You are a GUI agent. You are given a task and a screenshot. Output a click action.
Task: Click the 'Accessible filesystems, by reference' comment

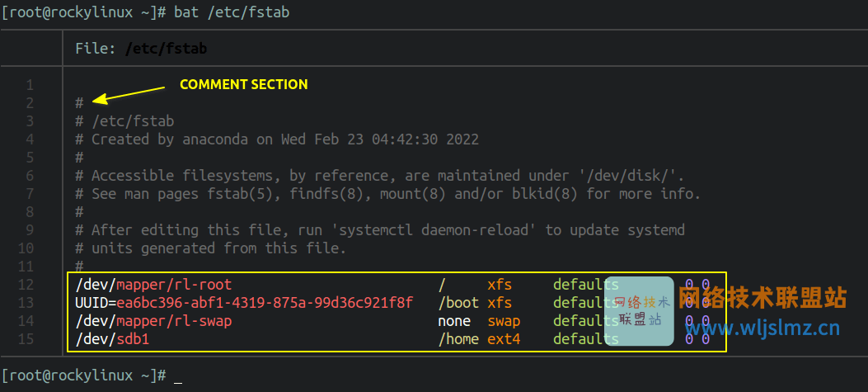tap(380, 177)
